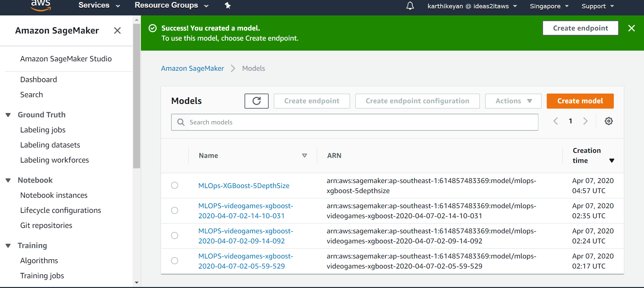Select MLOps-XGBoost-5DepthSize radio button
The height and width of the screenshot is (288, 644).
point(175,185)
